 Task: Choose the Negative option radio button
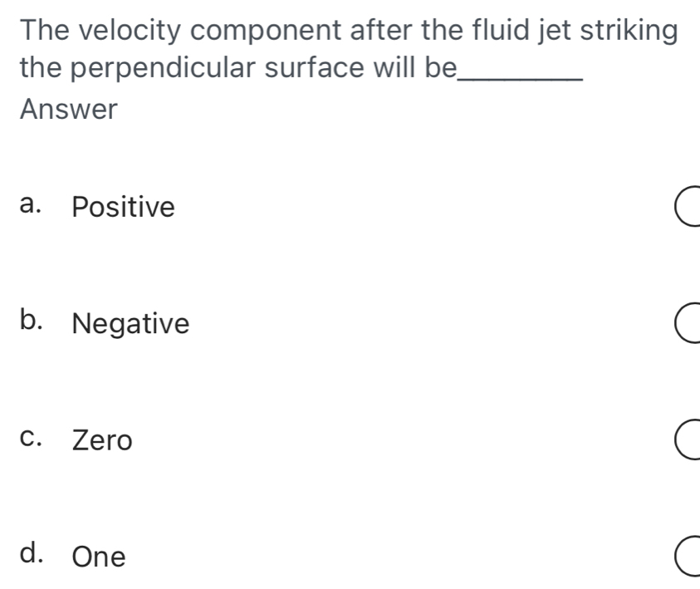(x=686, y=323)
